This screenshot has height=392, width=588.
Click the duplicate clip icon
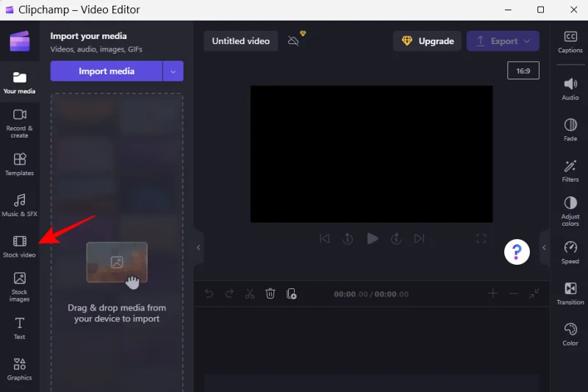click(291, 293)
